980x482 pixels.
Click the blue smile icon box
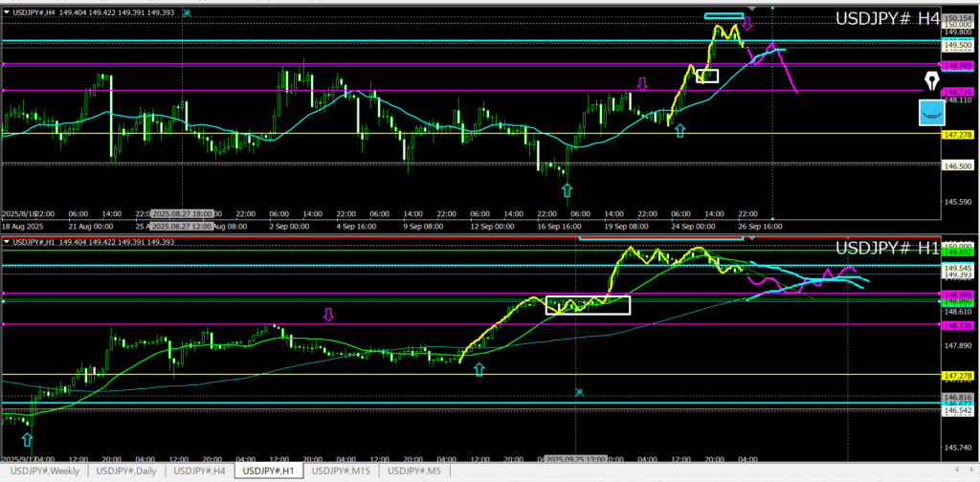tap(930, 113)
